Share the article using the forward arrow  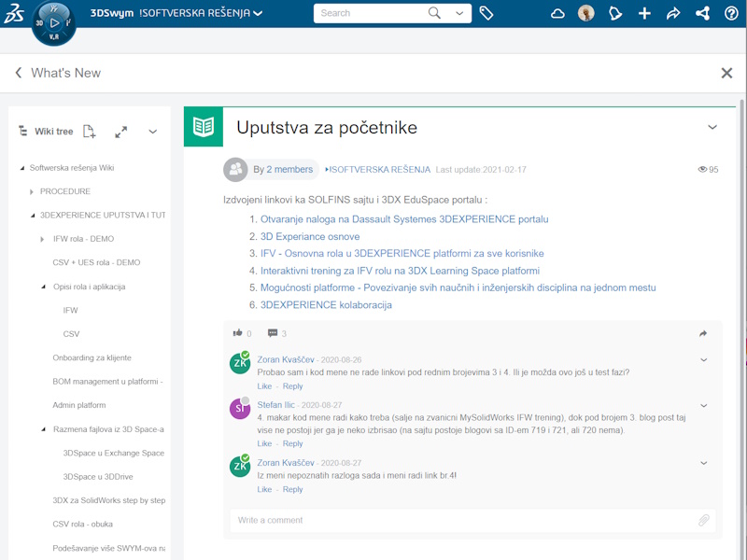[704, 332]
